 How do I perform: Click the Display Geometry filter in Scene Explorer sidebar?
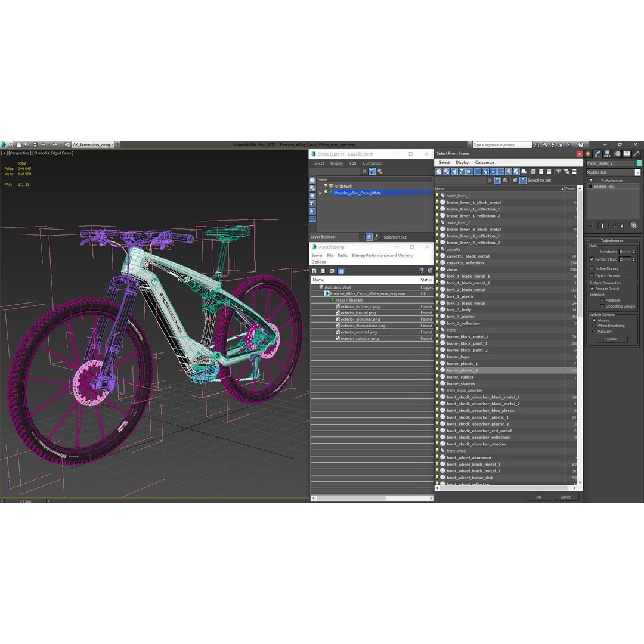[312, 181]
